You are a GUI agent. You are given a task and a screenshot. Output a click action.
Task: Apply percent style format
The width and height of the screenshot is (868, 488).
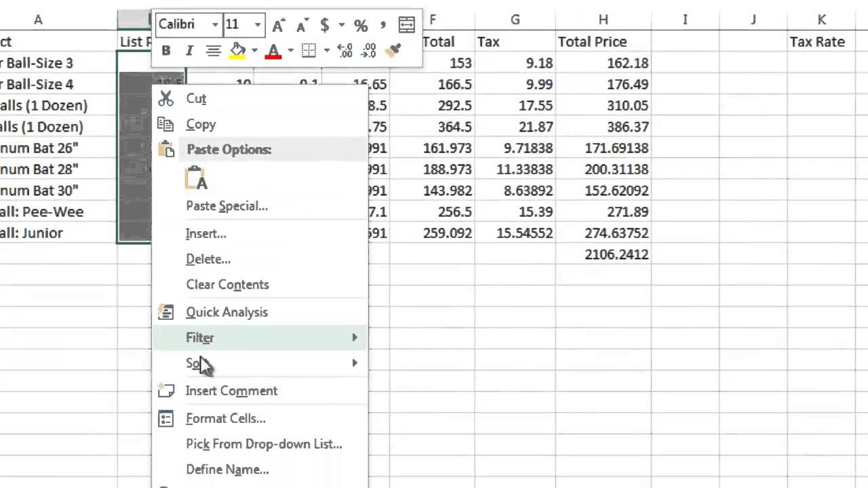tap(361, 26)
